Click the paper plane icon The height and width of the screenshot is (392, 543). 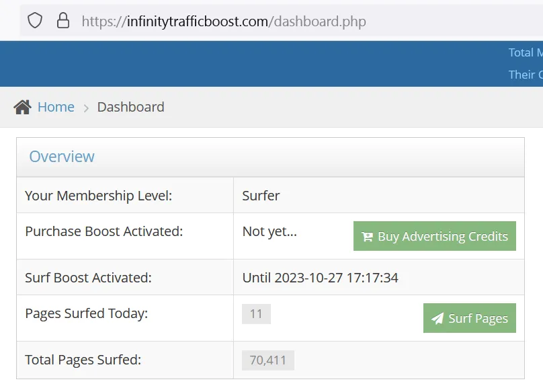pos(437,319)
